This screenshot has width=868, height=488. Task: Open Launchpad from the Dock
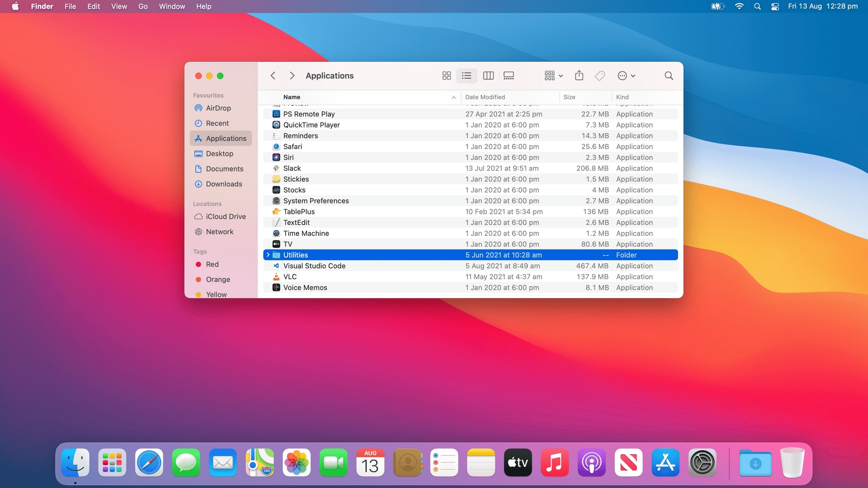pyautogui.click(x=112, y=463)
